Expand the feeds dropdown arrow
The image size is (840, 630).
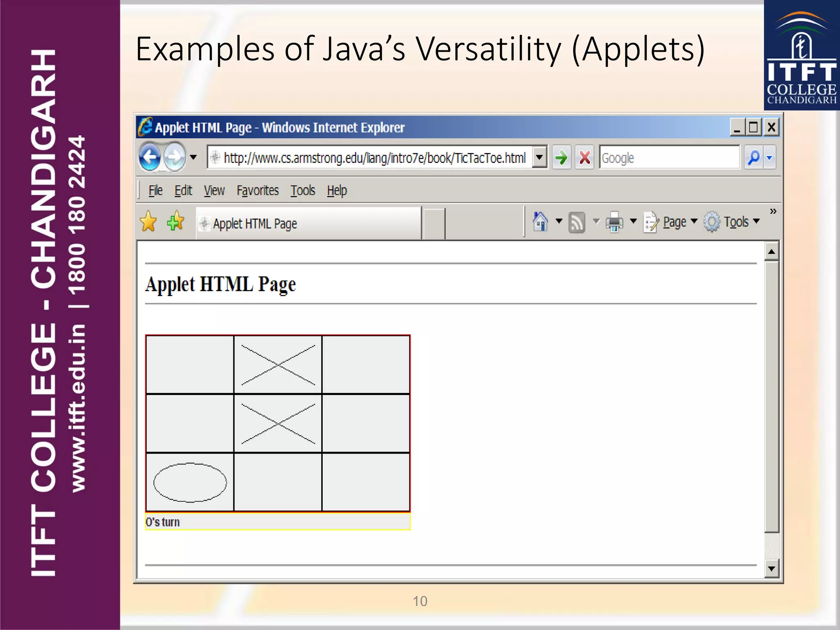[596, 221]
